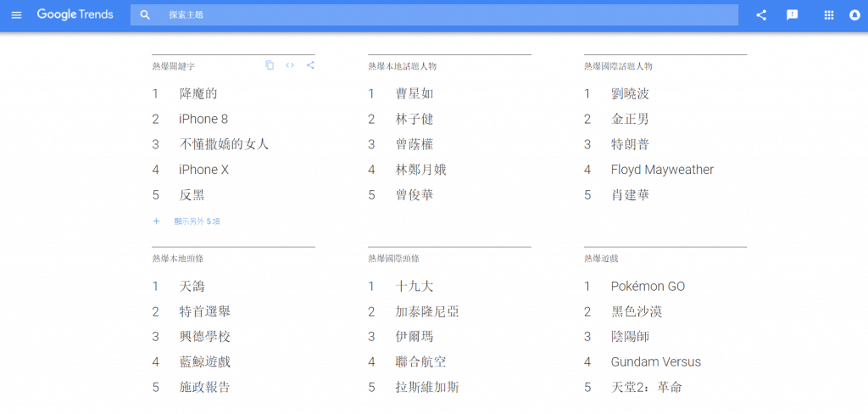Select international person 肖建華
Viewport: 868px width, 414px height.
[x=630, y=195]
